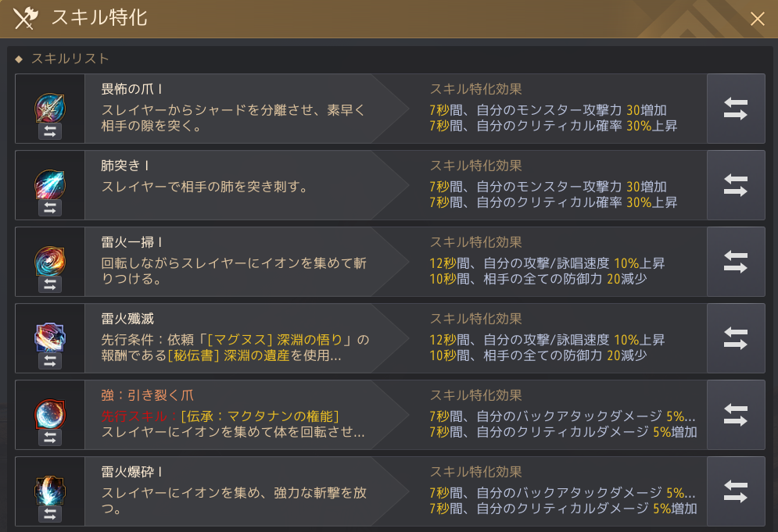Click the 肺突き I skill icon
Screen dimensions: 778x532
49,181
